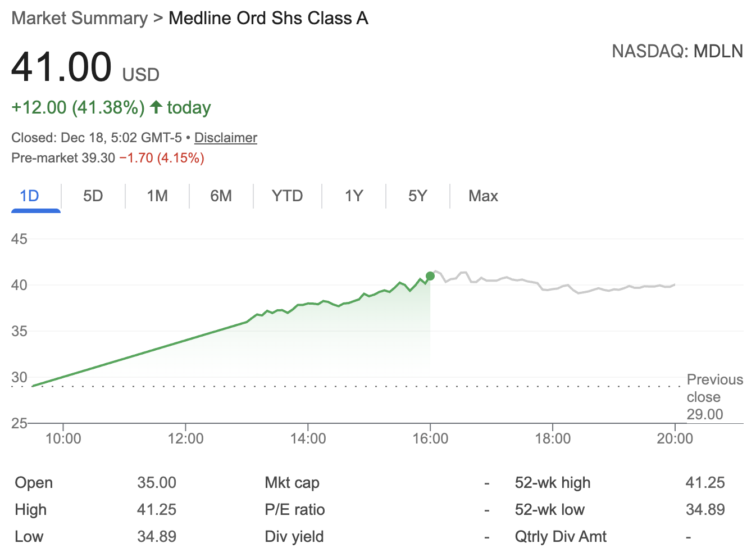The height and width of the screenshot is (552, 756).
Task: Switch to the 5D chart tab
Action: [93, 196]
